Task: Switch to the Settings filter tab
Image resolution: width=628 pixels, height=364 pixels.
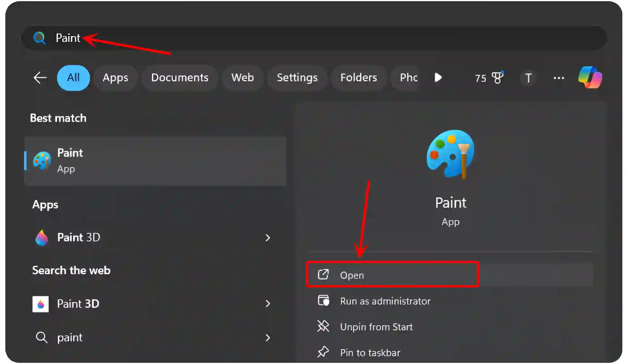Action: pyautogui.click(x=297, y=78)
